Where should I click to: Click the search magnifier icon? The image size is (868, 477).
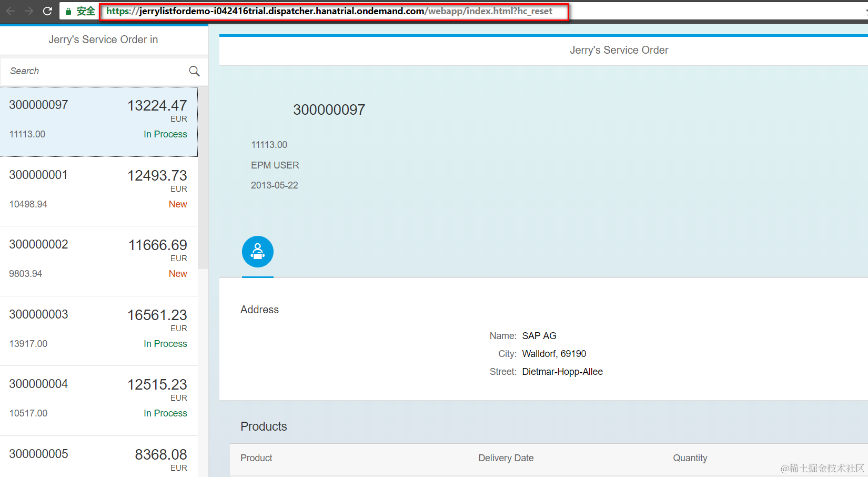[x=194, y=71]
